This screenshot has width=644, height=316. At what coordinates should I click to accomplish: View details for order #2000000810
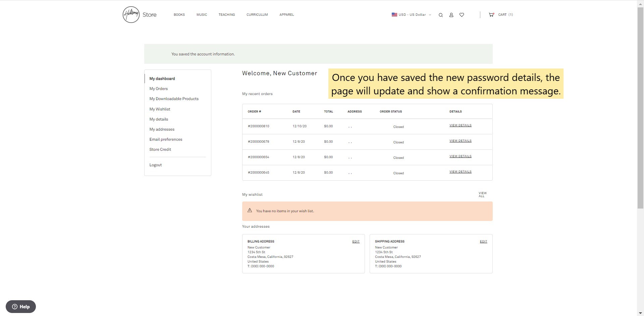pyautogui.click(x=460, y=125)
